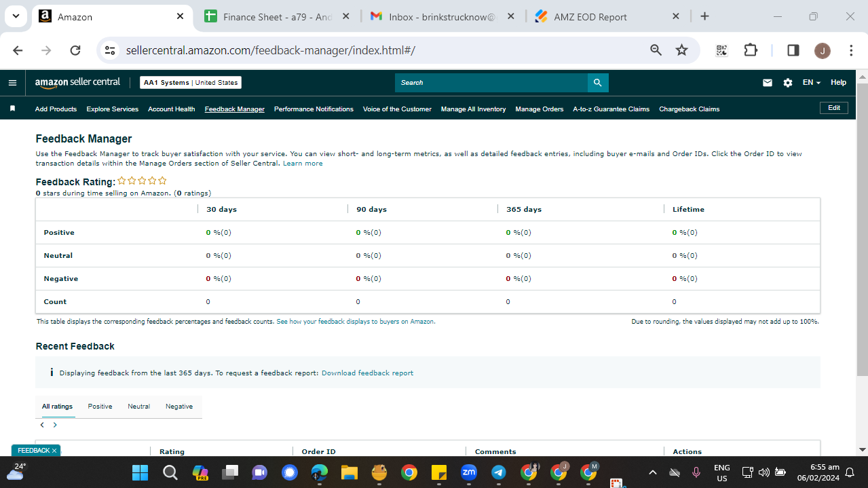Select the Neutral feedback tab
This screenshot has width=868, height=488.
pyautogui.click(x=138, y=407)
